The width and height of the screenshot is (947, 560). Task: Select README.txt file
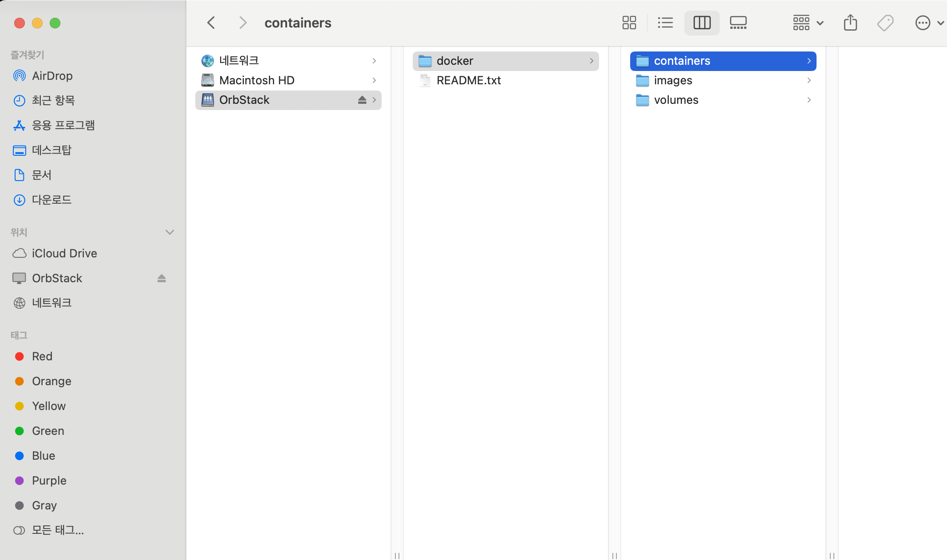506,80
